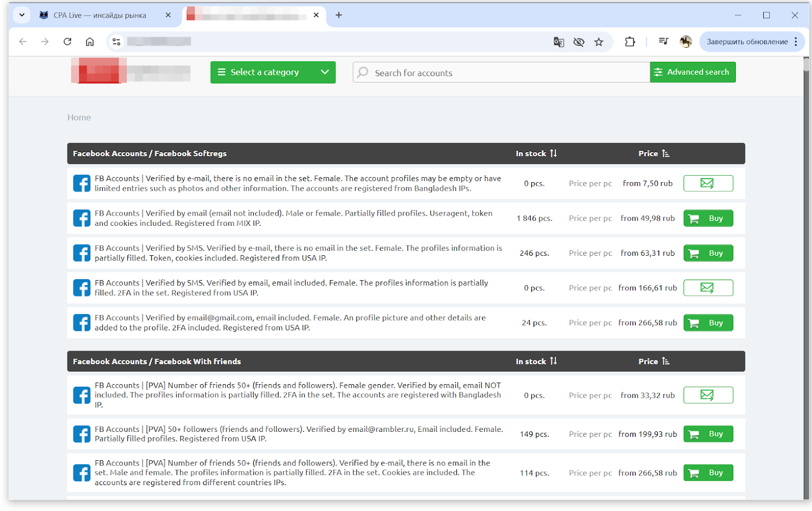The image size is (812, 511).
Task: Notify by email for 166,61 rub listing
Action: pos(708,288)
